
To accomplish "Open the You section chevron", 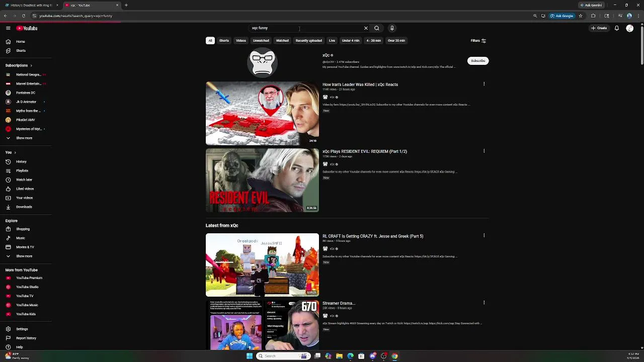I will [15, 152].
